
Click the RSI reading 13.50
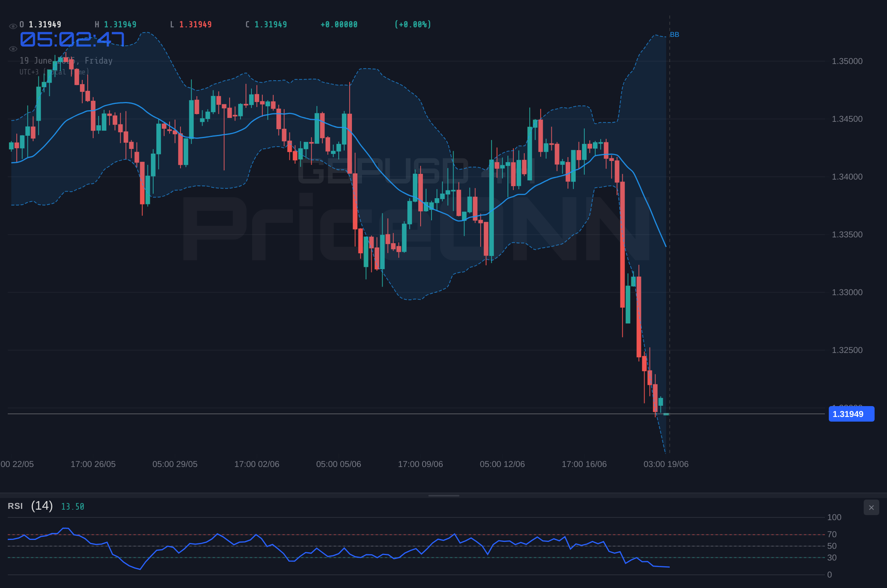pyautogui.click(x=73, y=507)
